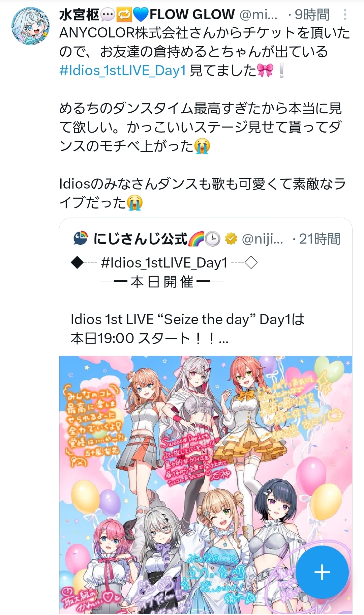Tap the blue compose plus button
Image resolution: width=364 pixels, height=615 pixels.
coord(322,572)
